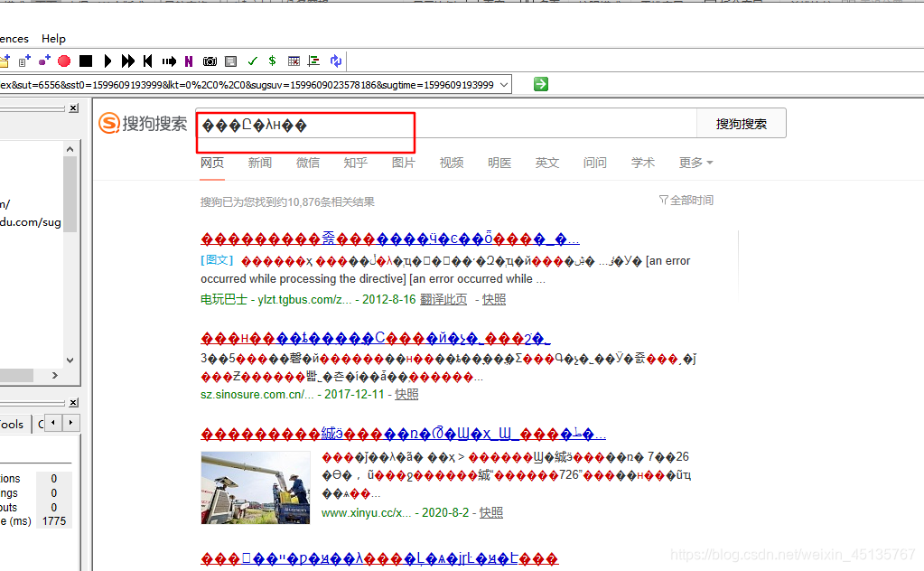Expand the 更多 dropdown
The image size is (924, 571).
coord(695,163)
